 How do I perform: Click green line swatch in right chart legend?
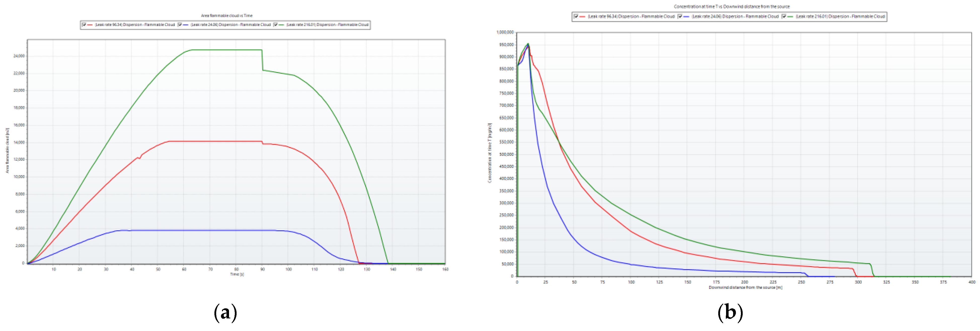click(790, 16)
